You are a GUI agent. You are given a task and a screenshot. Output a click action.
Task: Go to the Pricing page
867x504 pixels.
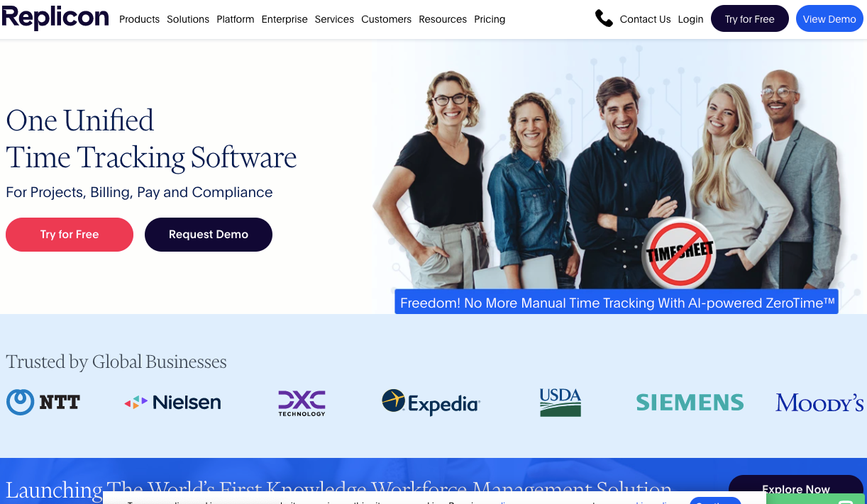490,19
